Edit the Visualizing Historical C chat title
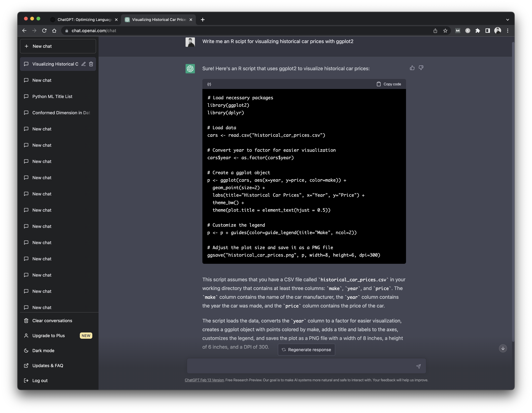Image resolution: width=532 pixels, height=413 pixels. pos(84,64)
